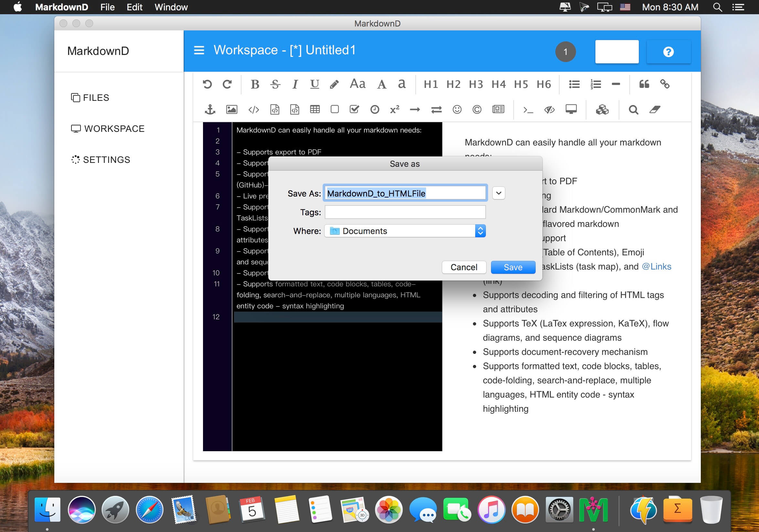The width and height of the screenshot is (759, 532).
Task: Click Save in the dialog
Action: click(x=513, y=267)
